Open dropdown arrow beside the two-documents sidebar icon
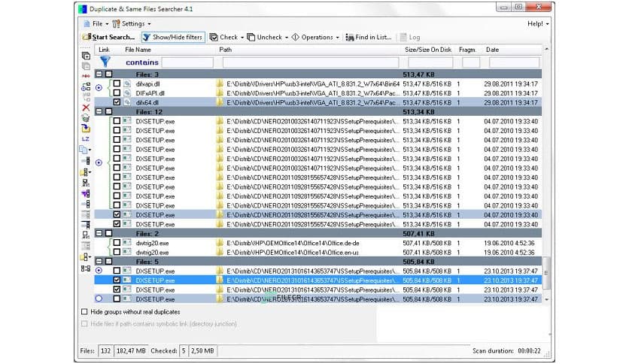Image resolution: width=629 pixels, height=364 pixels. (x=90, y=150)
